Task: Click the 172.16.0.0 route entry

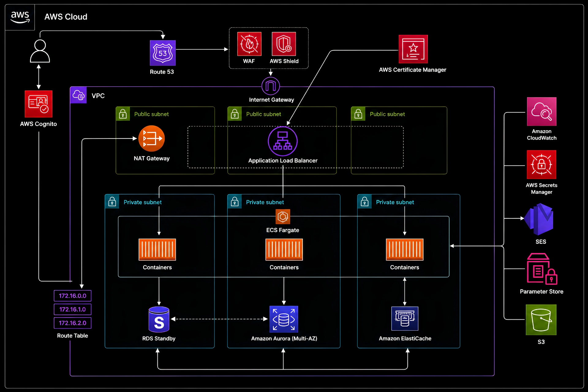Action: pos(73,296)
